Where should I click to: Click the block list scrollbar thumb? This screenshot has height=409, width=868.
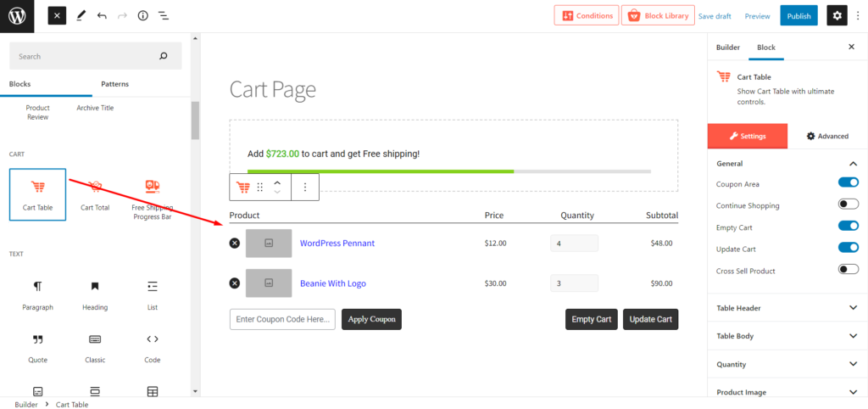tap(195, 120)
